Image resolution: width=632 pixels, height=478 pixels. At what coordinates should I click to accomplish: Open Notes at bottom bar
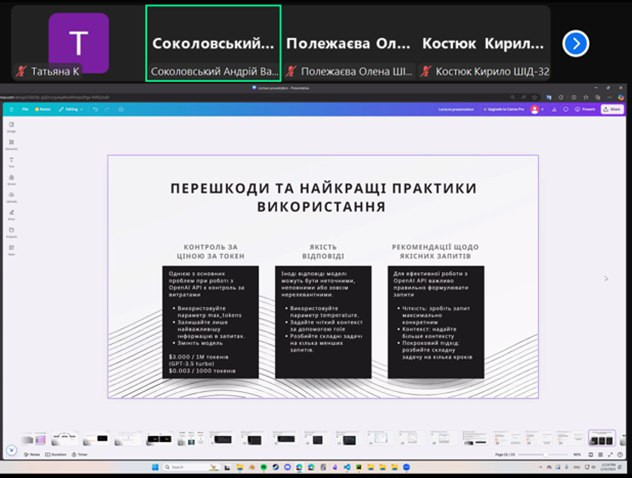(32, 454)
